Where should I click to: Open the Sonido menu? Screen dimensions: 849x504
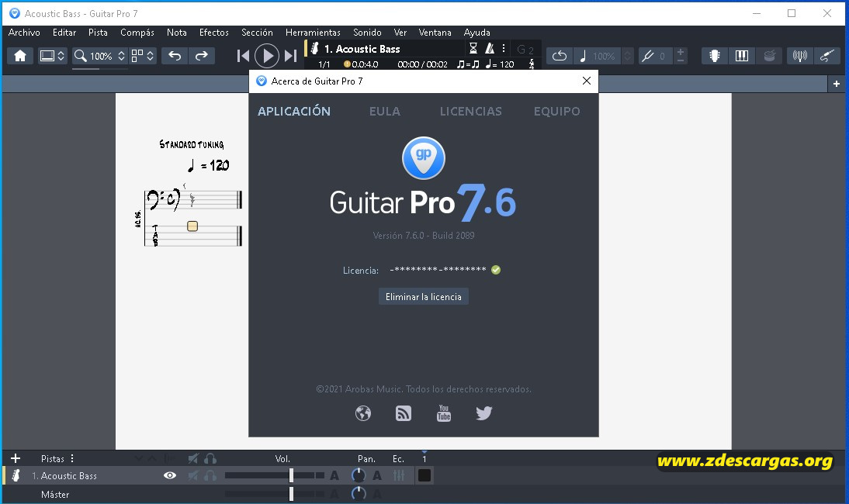[367, 33]
